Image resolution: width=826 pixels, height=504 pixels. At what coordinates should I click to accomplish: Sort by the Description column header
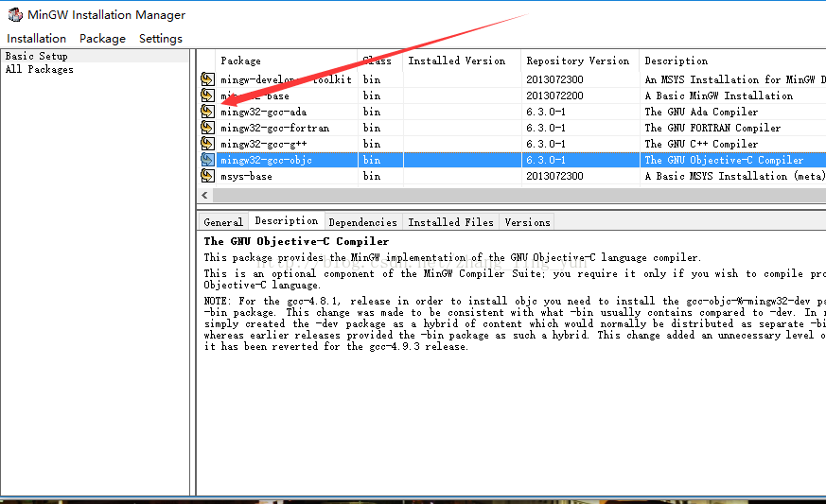click(x=732, y=61)
